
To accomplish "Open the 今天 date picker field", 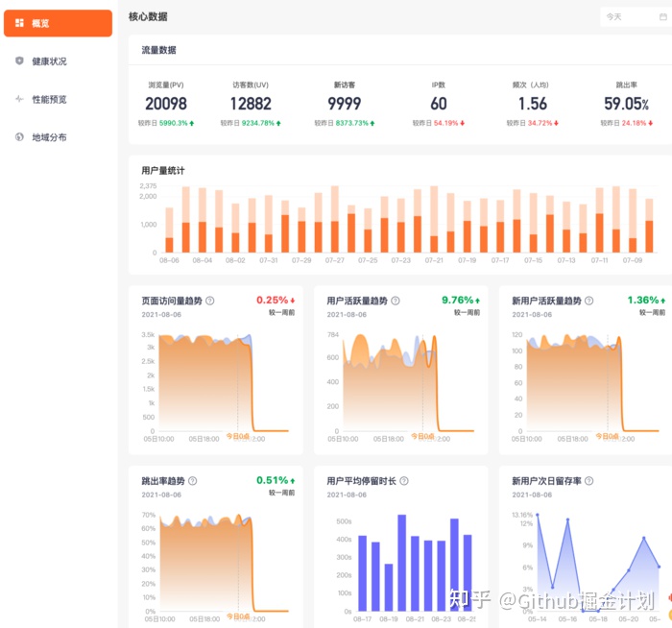I will click(636, 16).
